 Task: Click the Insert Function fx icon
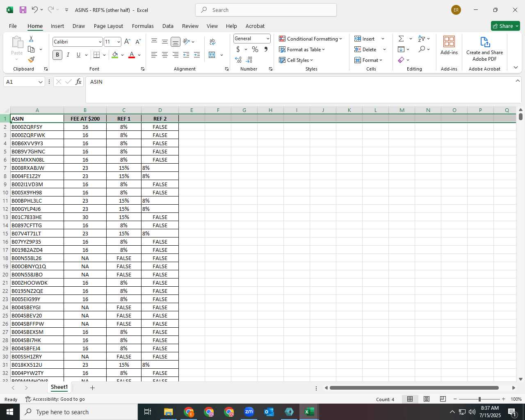(x=79, y=82)
